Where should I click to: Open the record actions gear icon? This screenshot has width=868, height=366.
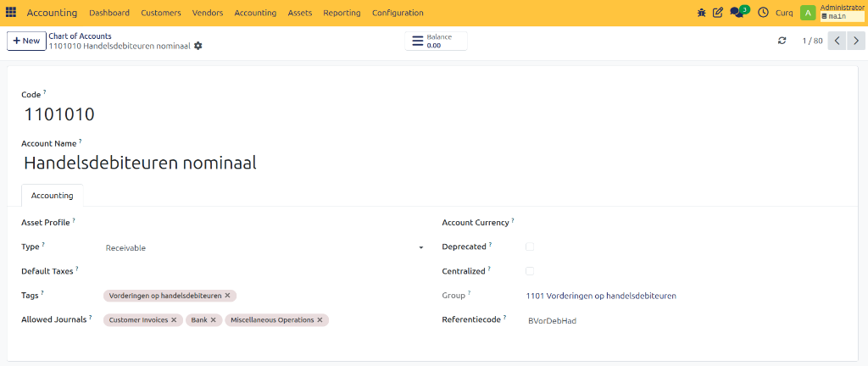198,46
